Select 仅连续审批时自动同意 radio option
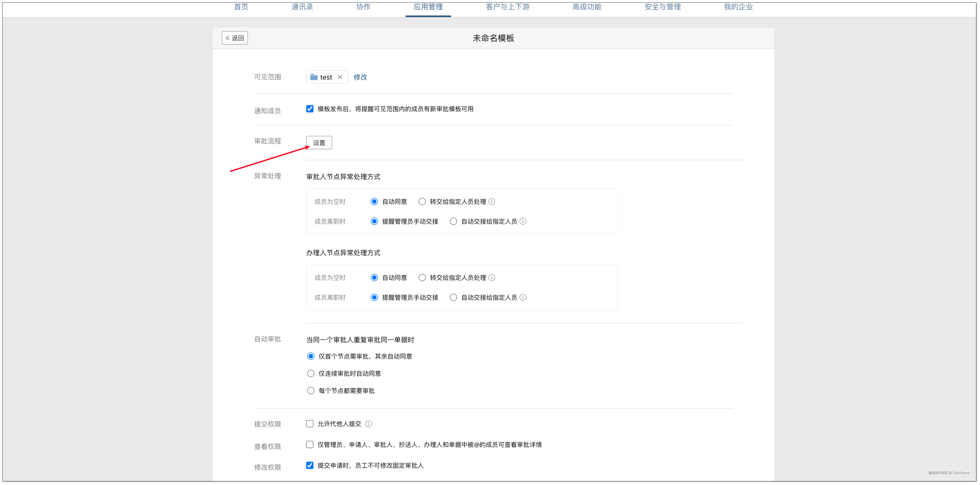The image size is (980, 485). click(311, 374)
